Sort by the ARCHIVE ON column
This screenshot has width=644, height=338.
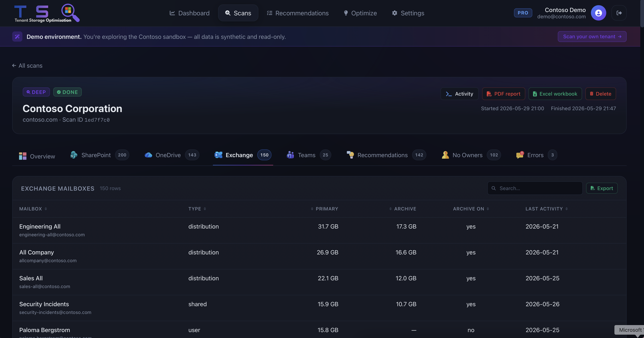471,209
